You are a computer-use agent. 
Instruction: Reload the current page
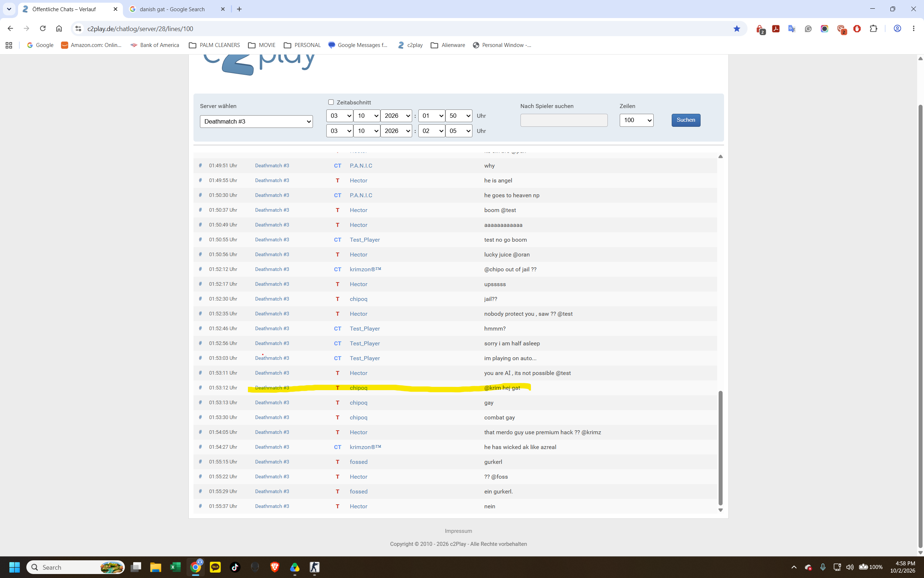click(43, 29)
